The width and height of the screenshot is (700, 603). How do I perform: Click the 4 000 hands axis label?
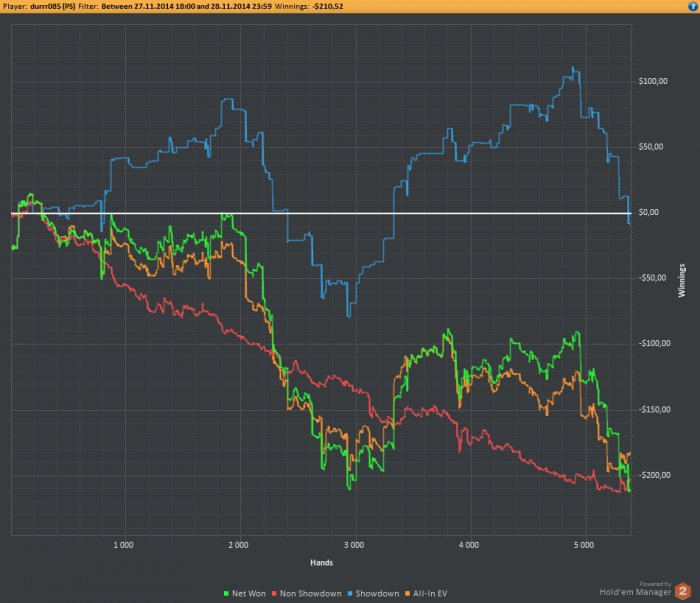[x=469, y=545]
